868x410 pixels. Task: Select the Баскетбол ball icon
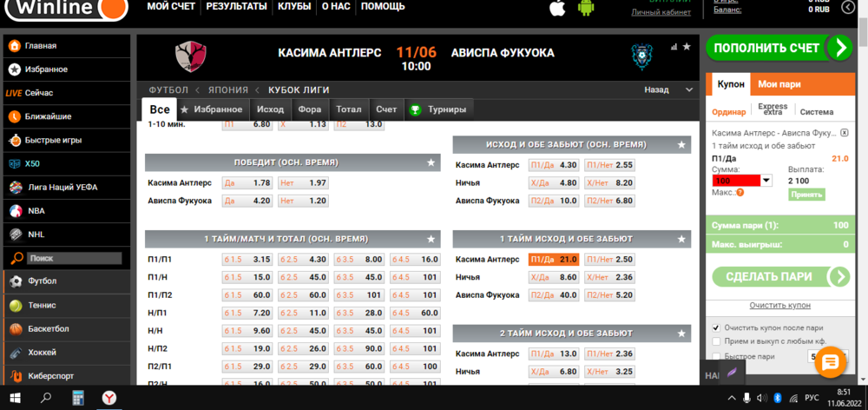(16, 329)
